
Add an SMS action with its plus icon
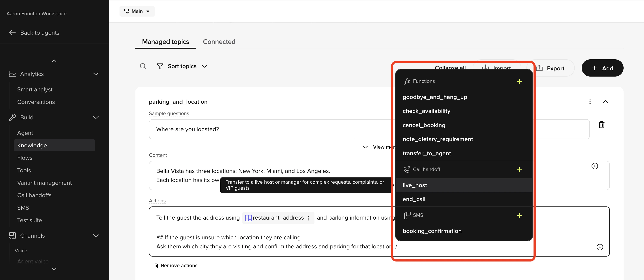tap(520, 215)
